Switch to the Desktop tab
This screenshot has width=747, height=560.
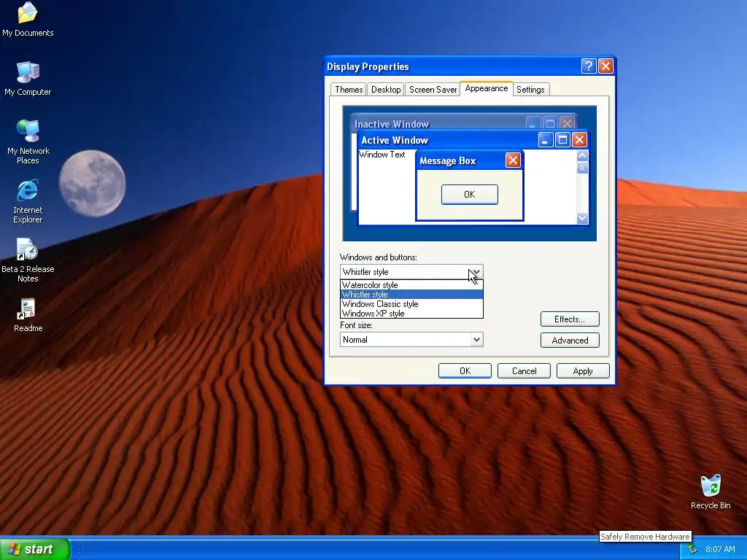coord(385,90)
